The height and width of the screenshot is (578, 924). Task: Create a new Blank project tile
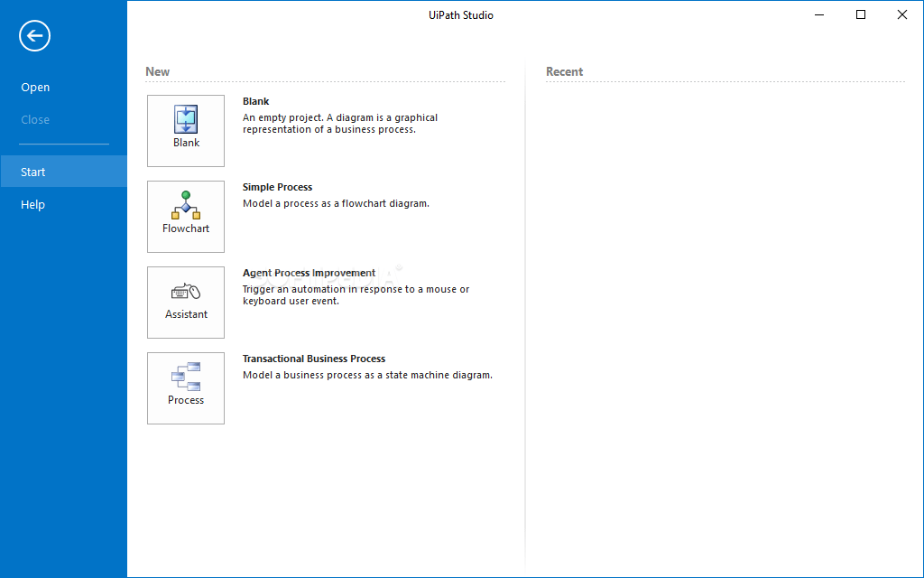click(x=186, y=131)
